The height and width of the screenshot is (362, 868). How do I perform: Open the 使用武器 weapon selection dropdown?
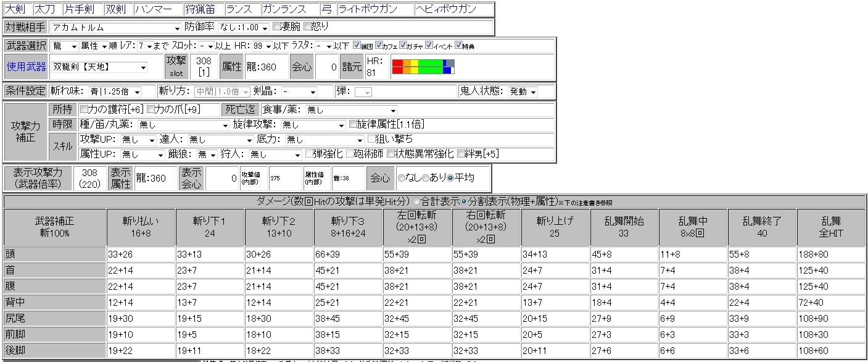tap(99, 67)
